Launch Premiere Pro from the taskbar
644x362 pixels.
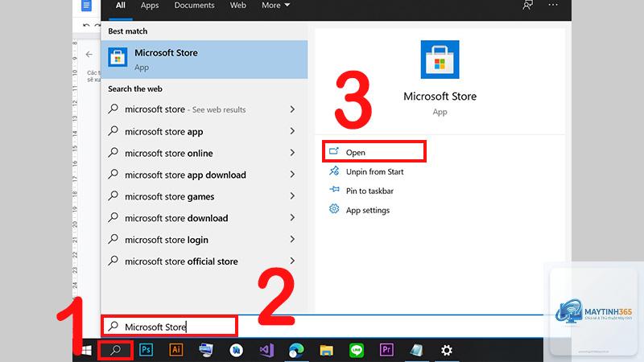click(x=386, y=350)
